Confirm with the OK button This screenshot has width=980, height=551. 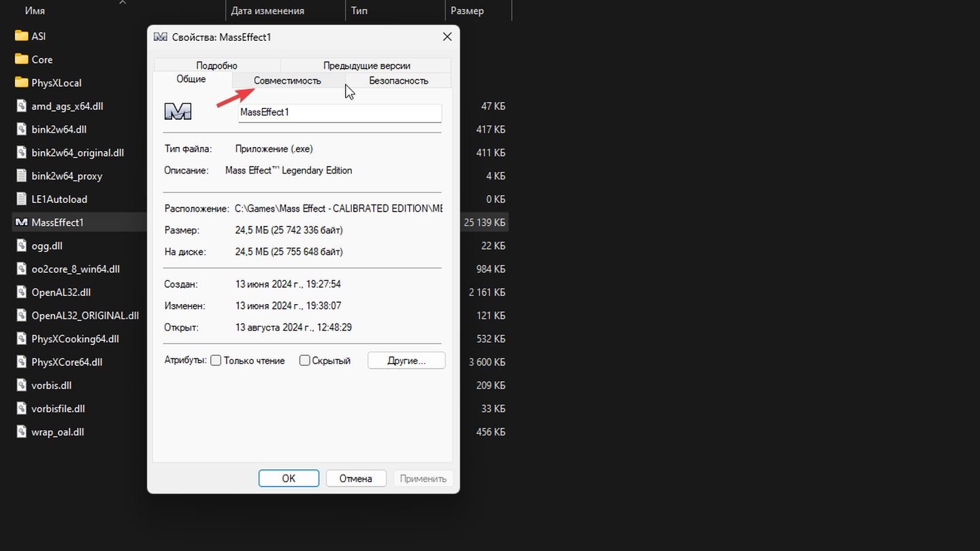[x=289, y=478]
